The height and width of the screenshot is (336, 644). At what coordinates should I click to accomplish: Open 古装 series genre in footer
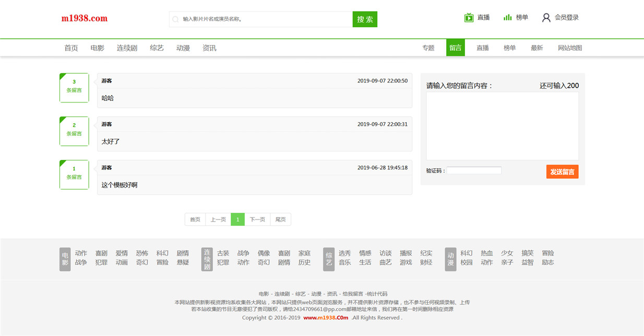tap(223, 253)
